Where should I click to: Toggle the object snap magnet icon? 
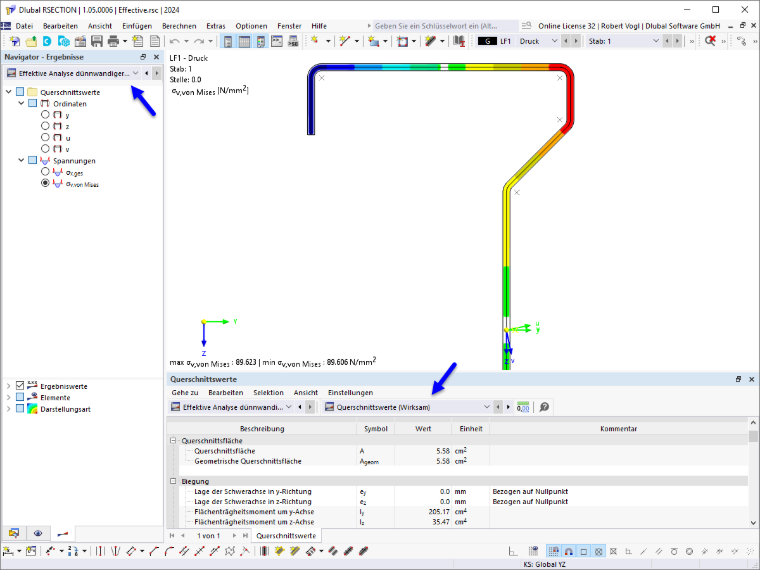coord(569,551)
